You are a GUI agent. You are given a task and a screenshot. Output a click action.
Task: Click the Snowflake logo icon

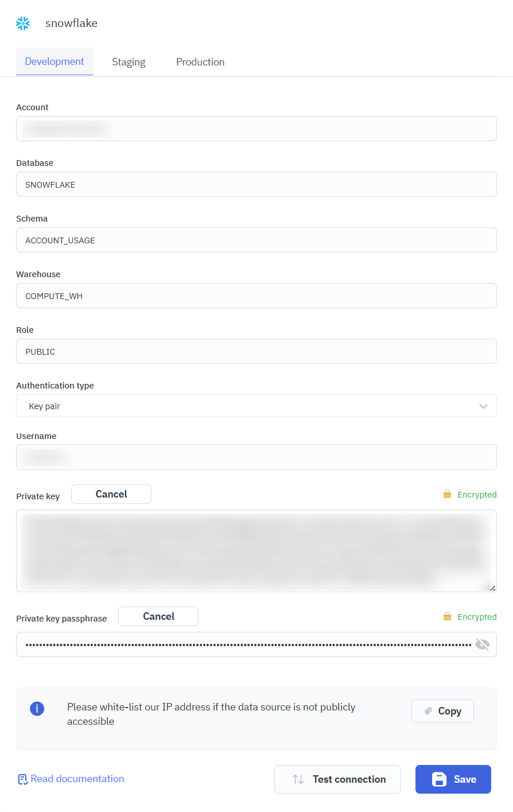click(x=23, y=23)
